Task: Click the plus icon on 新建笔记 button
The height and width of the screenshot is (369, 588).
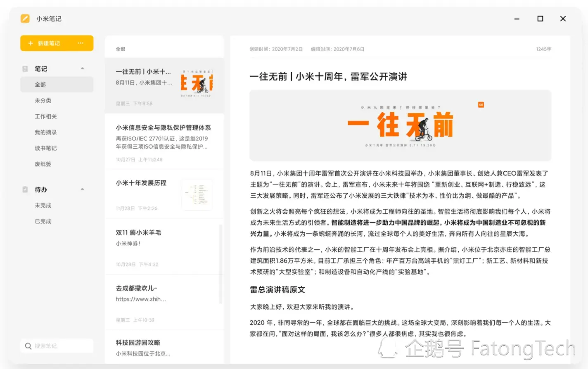Action: (x=30, y=43)
